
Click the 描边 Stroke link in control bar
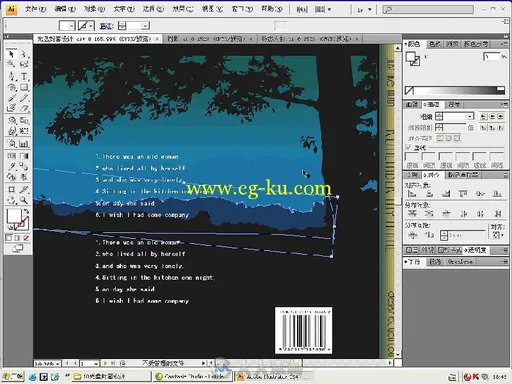click(x=106, y=26)
